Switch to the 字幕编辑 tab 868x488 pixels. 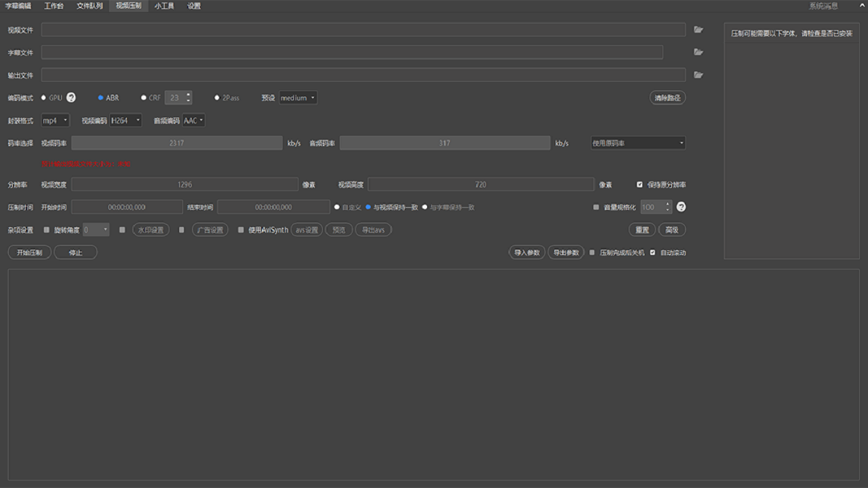18,6
